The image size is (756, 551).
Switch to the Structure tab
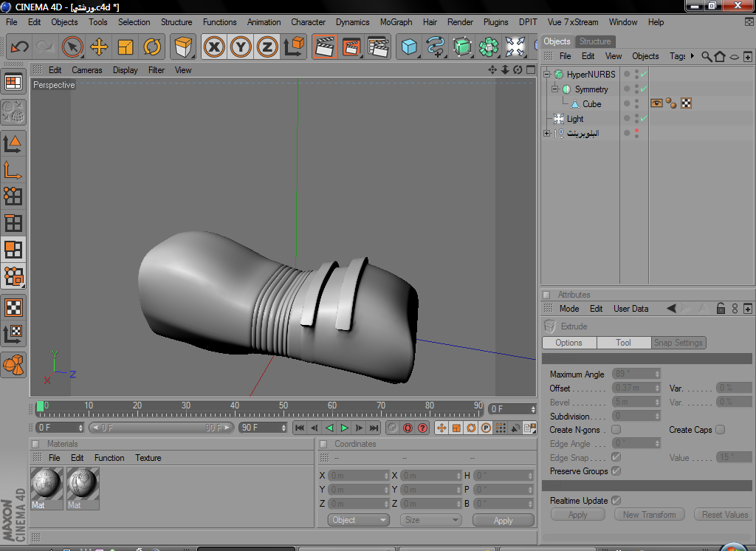point(594,41)
